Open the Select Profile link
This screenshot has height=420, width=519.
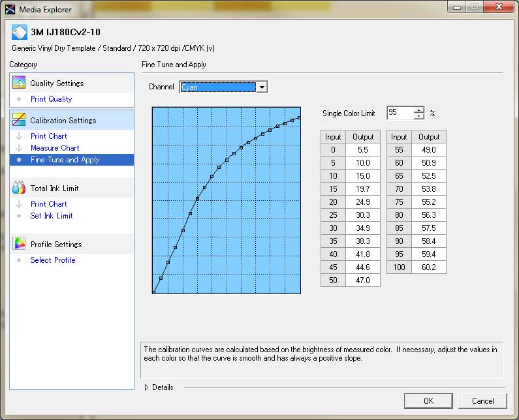pyautogui.click(x=53, y=260)
